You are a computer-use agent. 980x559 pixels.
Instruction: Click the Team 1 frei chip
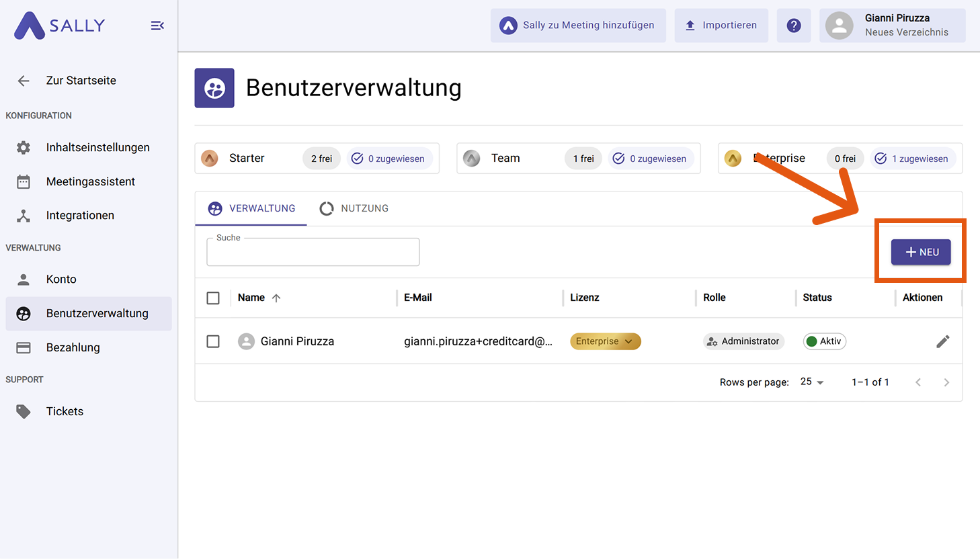(583, 159)
